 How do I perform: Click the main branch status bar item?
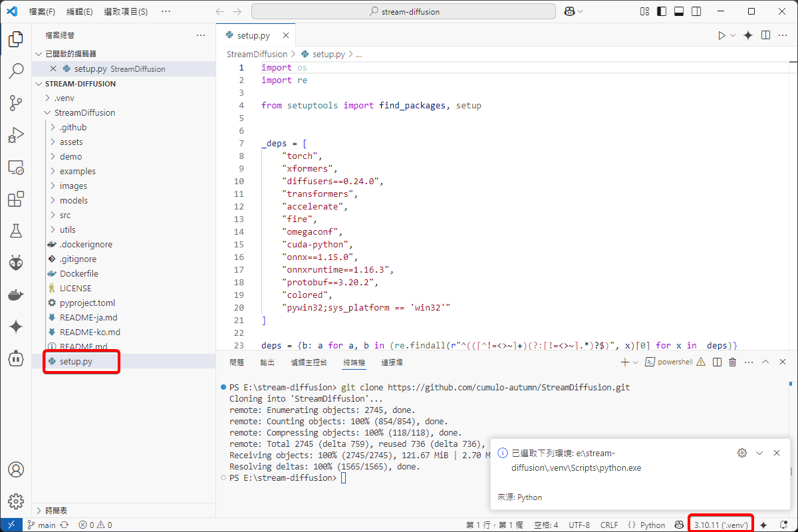click(41, 525)
